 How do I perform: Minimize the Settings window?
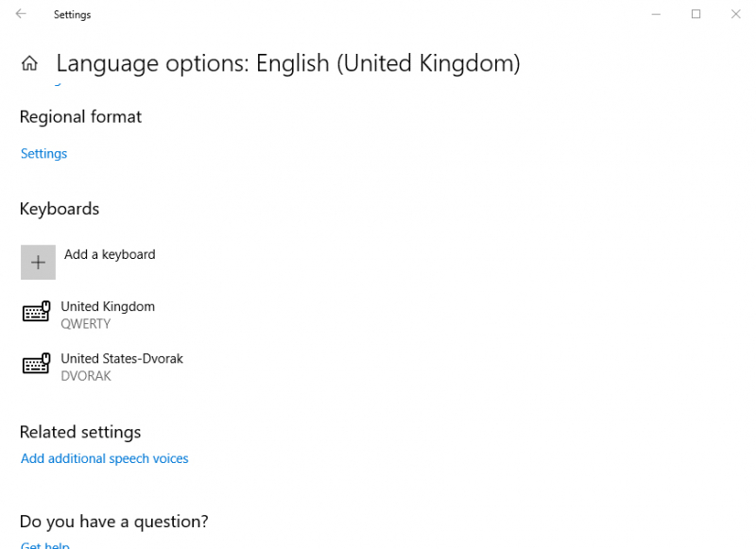656,14
